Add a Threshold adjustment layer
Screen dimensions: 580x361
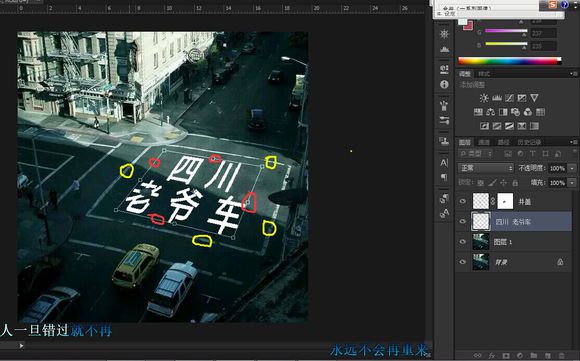(509, 126)
